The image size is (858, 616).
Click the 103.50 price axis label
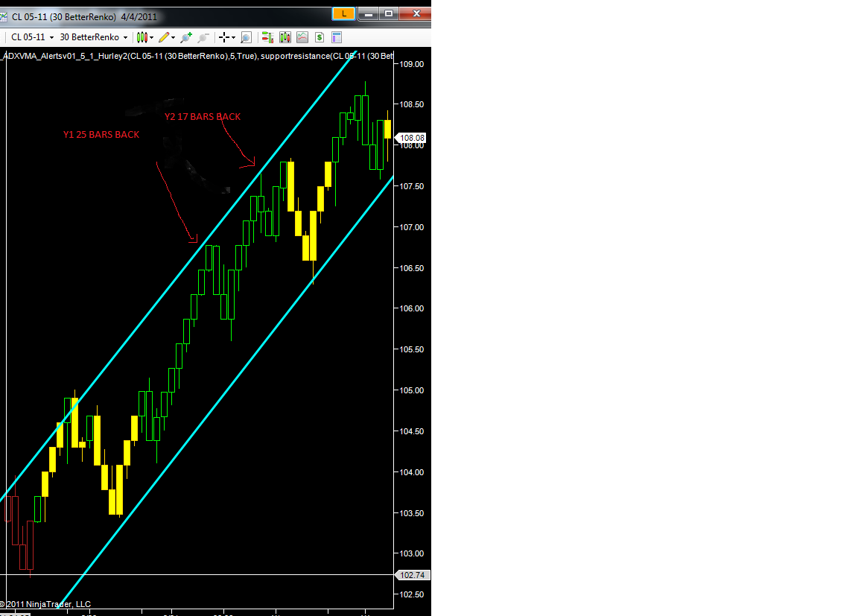click(411, 513)
